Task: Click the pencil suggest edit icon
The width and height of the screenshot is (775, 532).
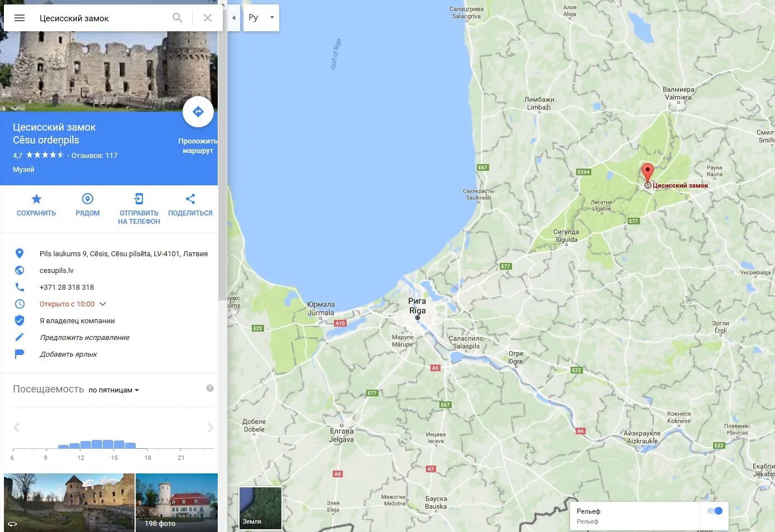Action: click(20, 337)
